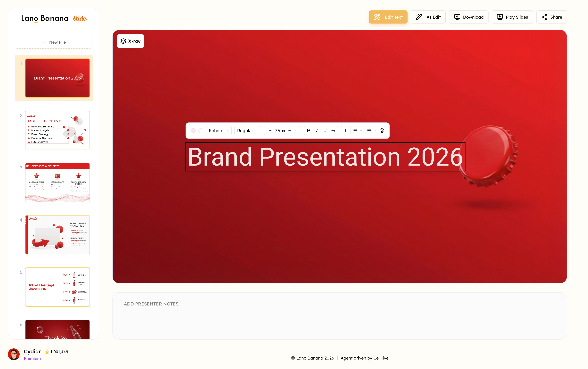Toggle the X-ray layers view
Screen dimensions: 588x369
130,41
